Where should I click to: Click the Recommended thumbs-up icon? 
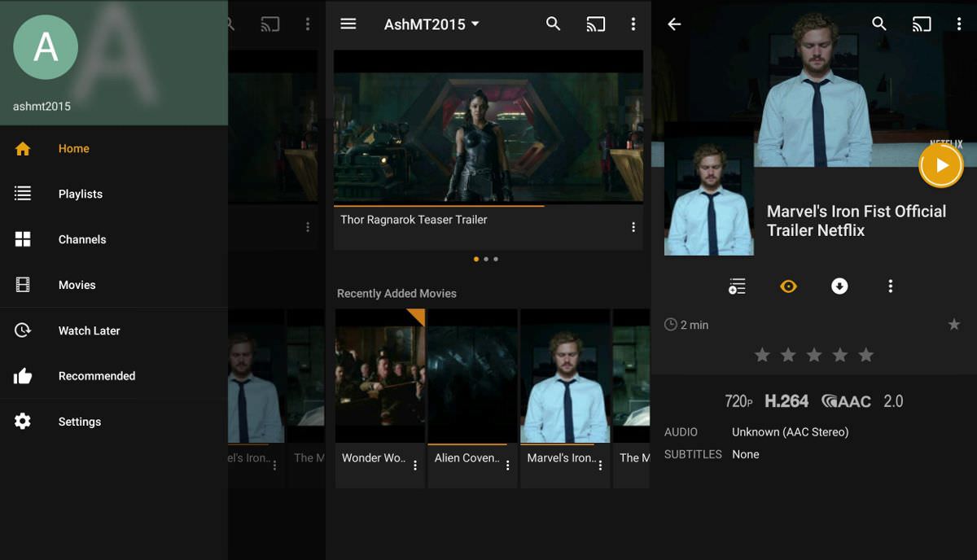click(x=23, y=376)
